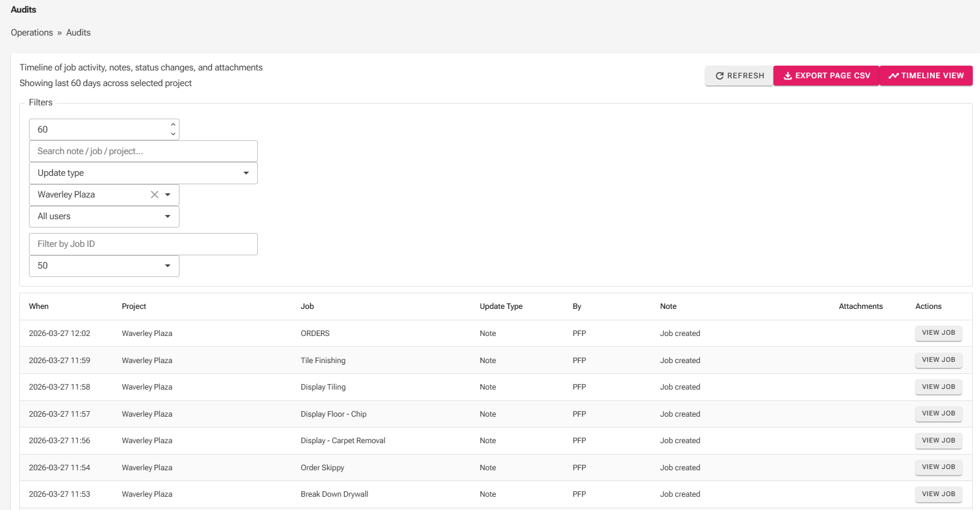Select timestamp 2026-03-27 11:59
980x510 pixels.
(60, 361)
